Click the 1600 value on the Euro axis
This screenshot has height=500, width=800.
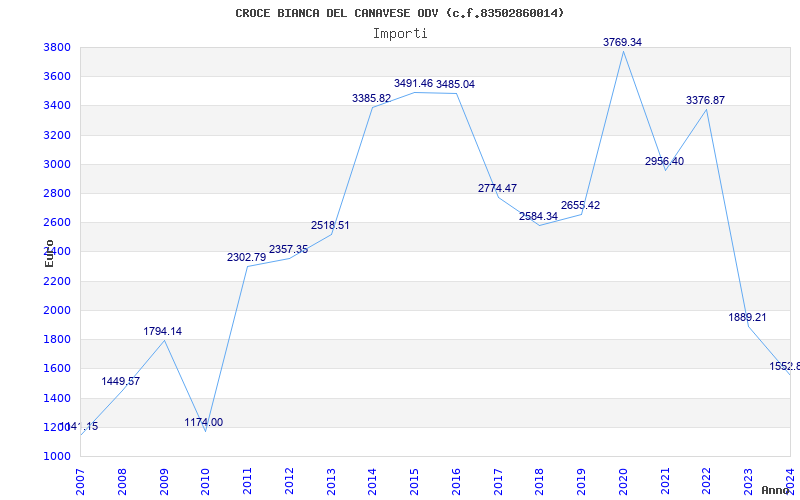coord(56,368)
